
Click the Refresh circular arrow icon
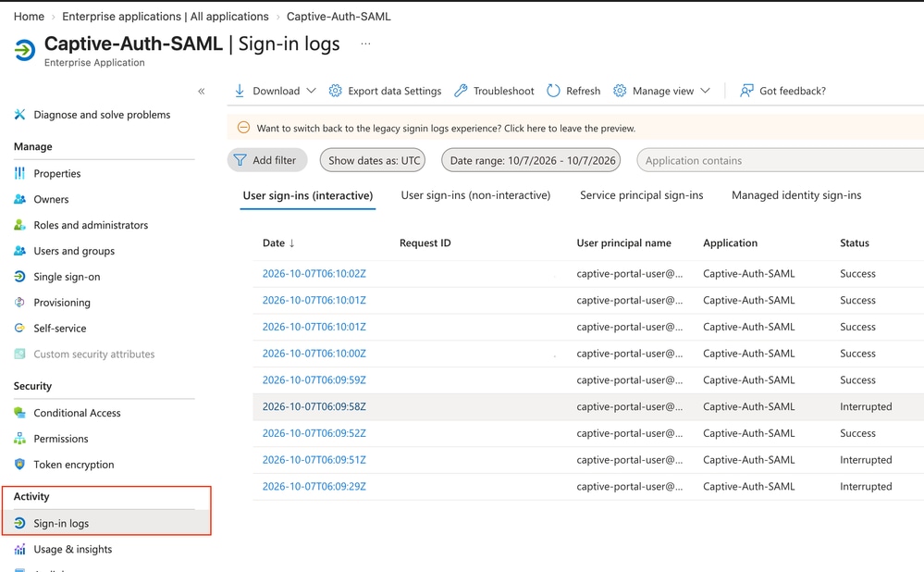click(553, 91)
